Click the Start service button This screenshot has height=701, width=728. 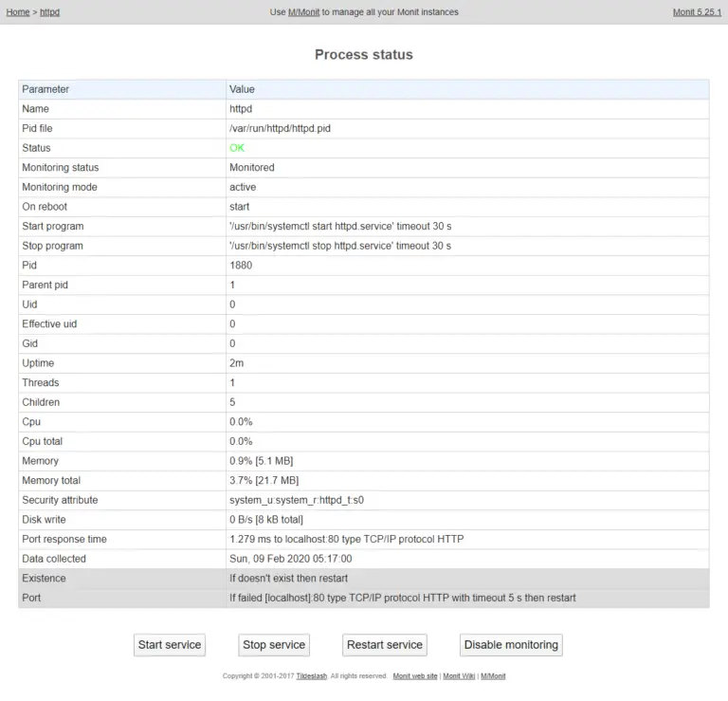pyautogui.click(x=170, y=645)
